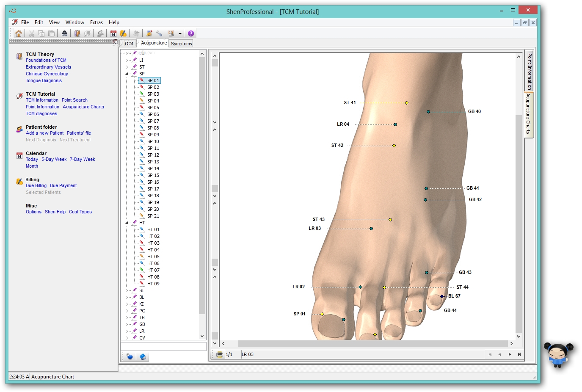Click the blue point icon under the tree
Viewport: 582px width, 392px height.
(130, 357)
